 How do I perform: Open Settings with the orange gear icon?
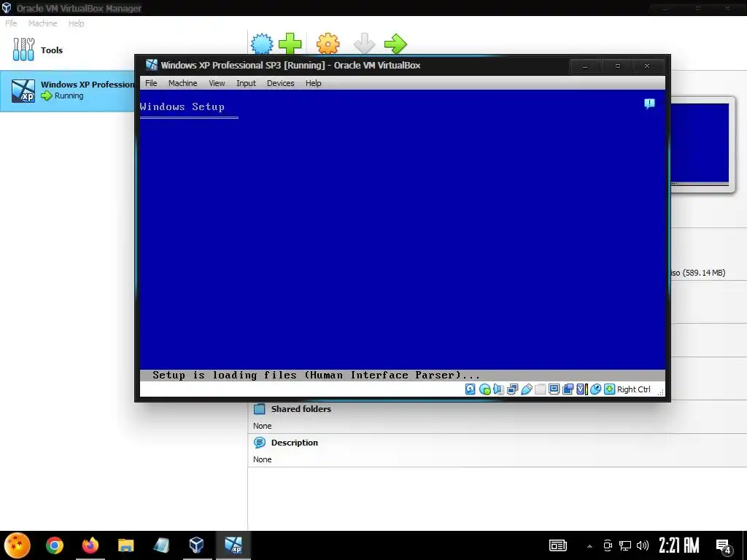pos(328,44)
